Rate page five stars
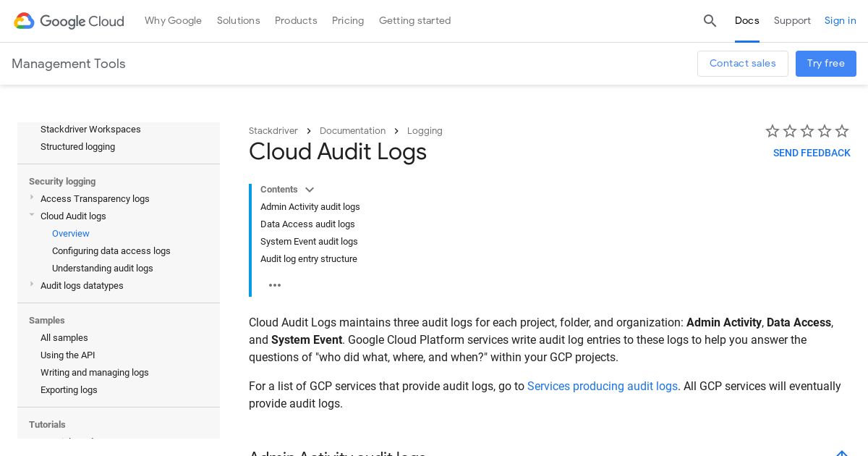868x456 pixels. (842, 131)
